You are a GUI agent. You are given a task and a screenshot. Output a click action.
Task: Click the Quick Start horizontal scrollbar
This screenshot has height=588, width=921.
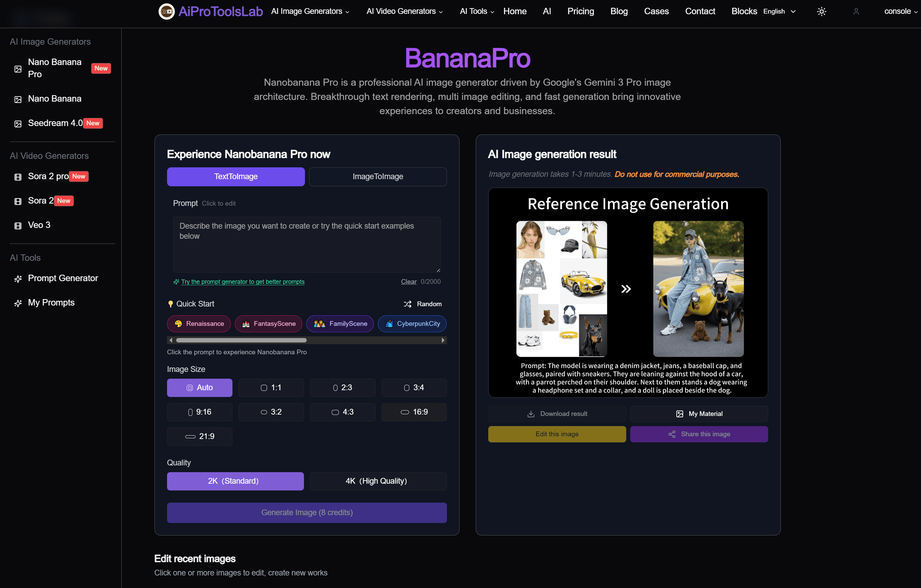coord(241,340)
